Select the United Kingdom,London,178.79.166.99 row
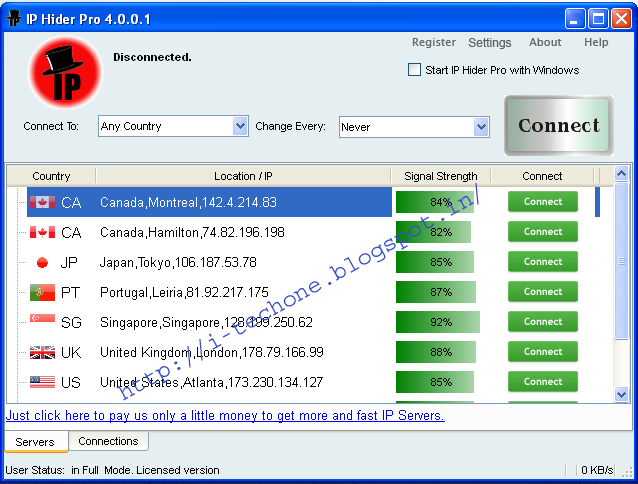 pyautogui.click(x=210, y=352)
